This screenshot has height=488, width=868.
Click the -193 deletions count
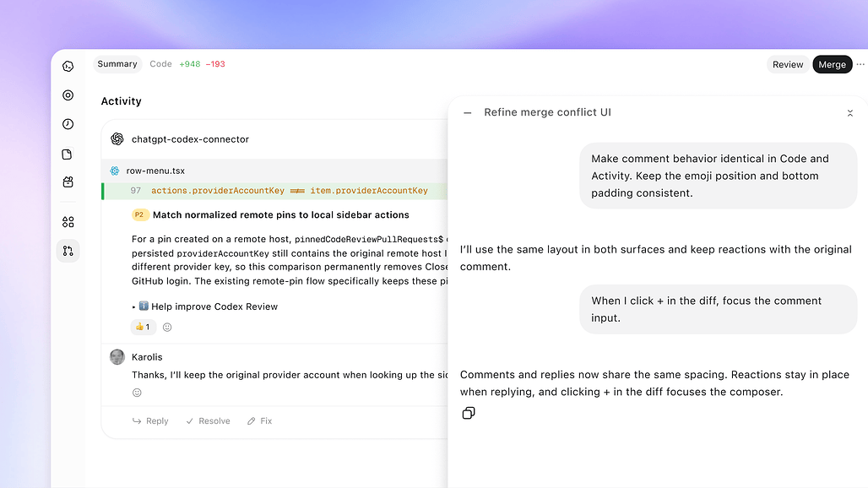coord(215,64)
